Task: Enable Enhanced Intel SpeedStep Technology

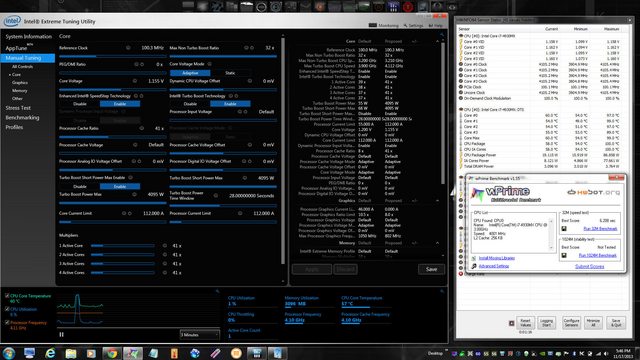Action: pyautogui.click(x=120, y=104)
